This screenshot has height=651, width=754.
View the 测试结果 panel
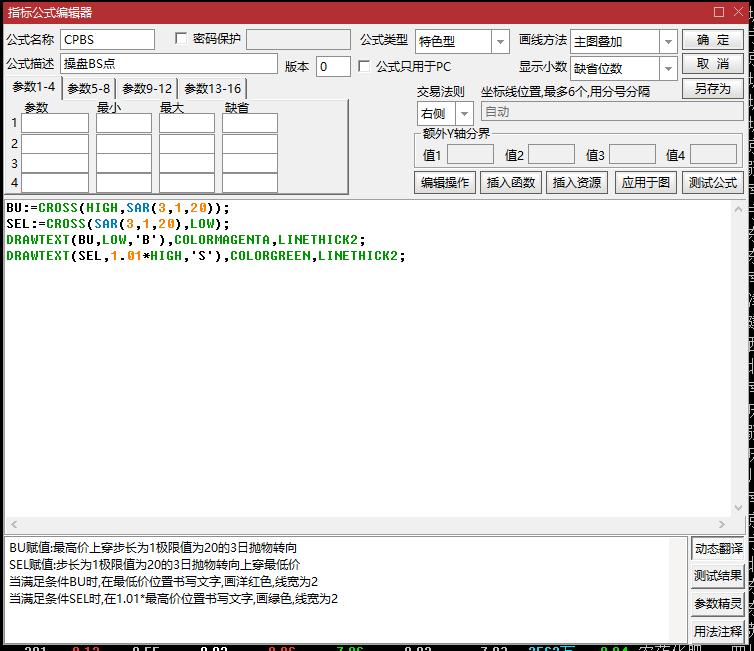[718, 576]
